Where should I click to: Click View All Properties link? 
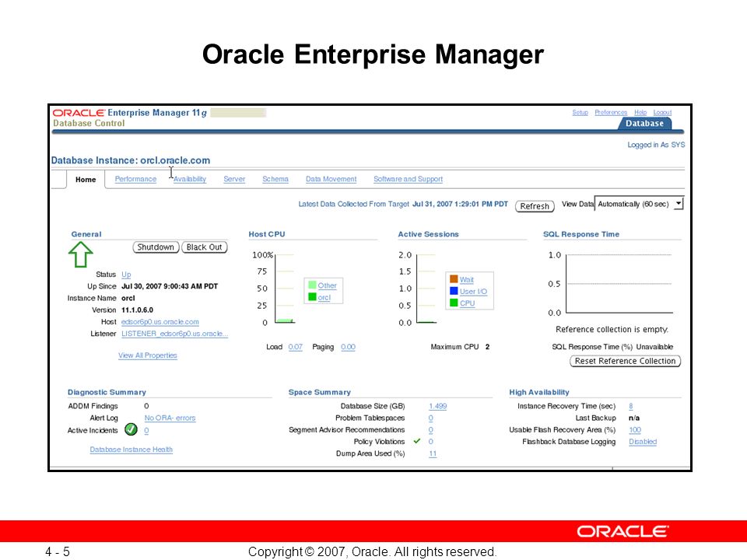click(148, 355)
